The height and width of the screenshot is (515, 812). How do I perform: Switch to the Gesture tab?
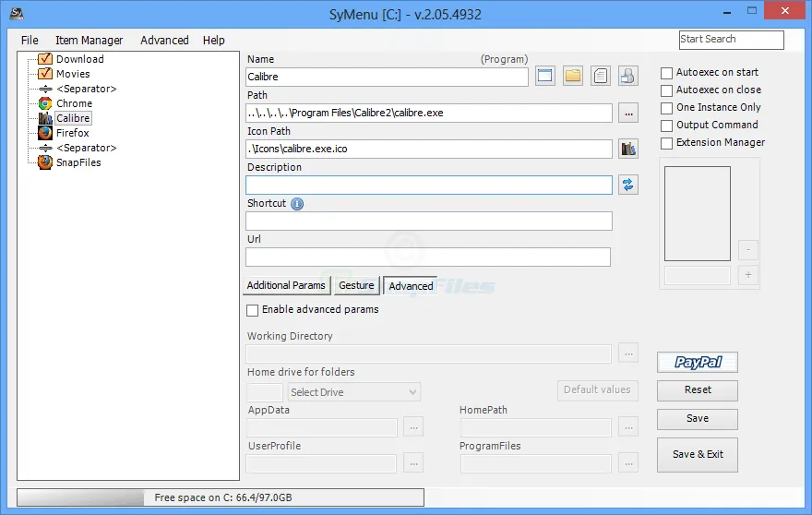(x=356, y=285)
